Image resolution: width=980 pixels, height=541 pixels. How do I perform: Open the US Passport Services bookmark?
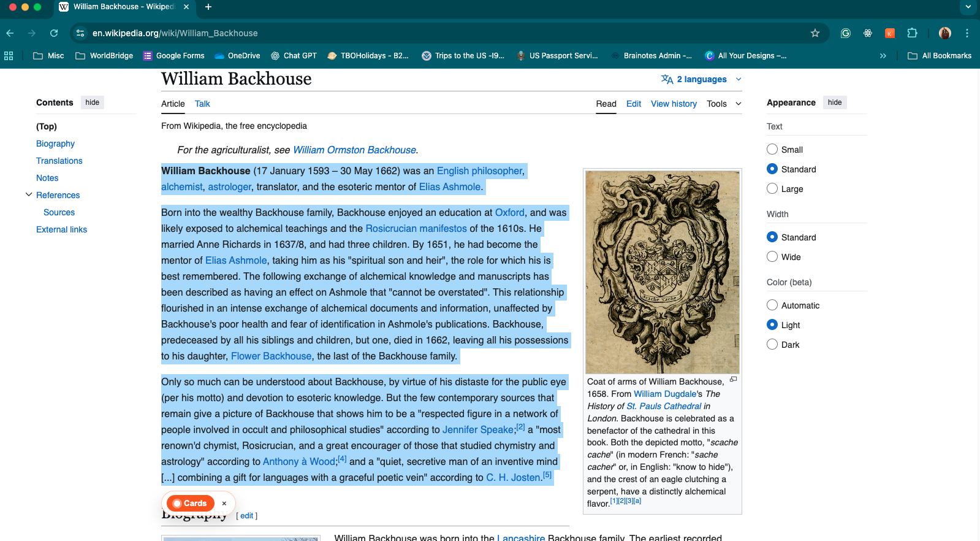(x=557, y=56)
